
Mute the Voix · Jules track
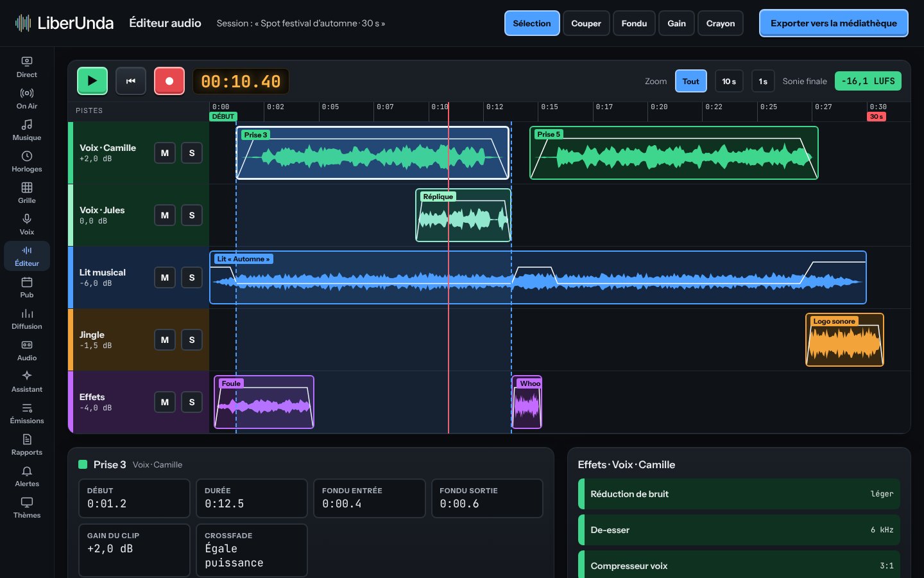pos(165,215)
